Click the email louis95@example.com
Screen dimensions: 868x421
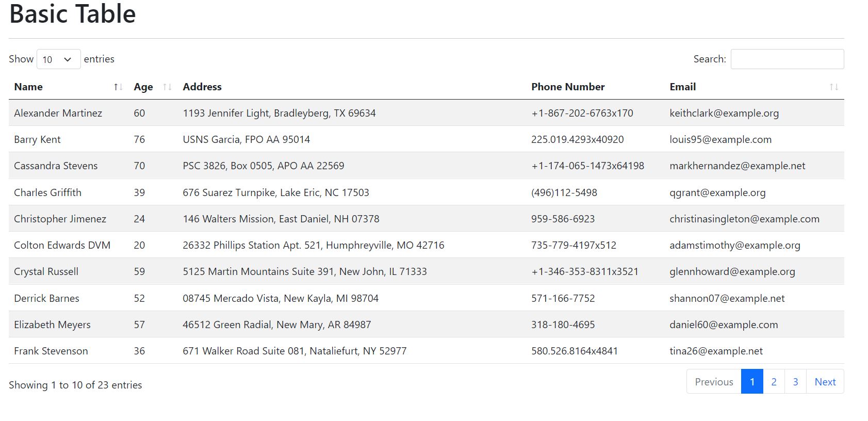pos(720,139)
